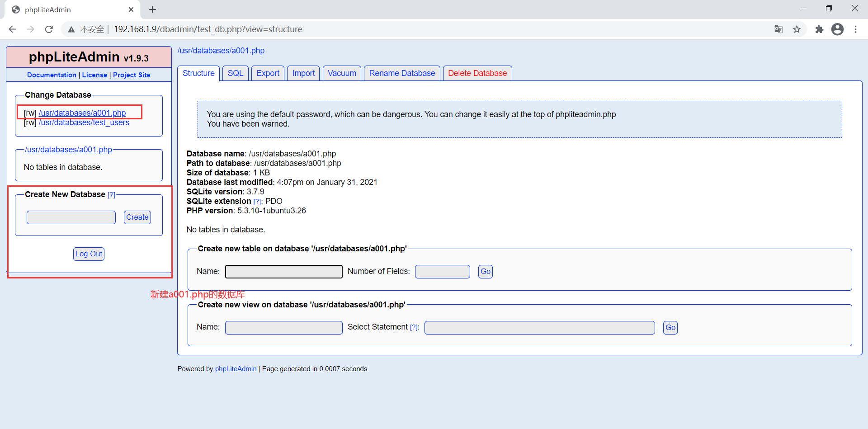Bookmark this page with the star icon

tap(797, 29)
